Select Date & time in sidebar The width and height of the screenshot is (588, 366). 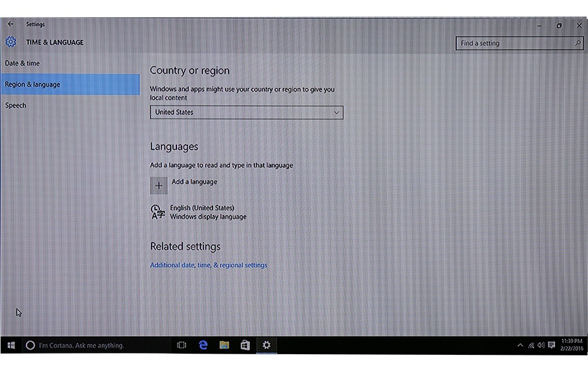[22, 64]
